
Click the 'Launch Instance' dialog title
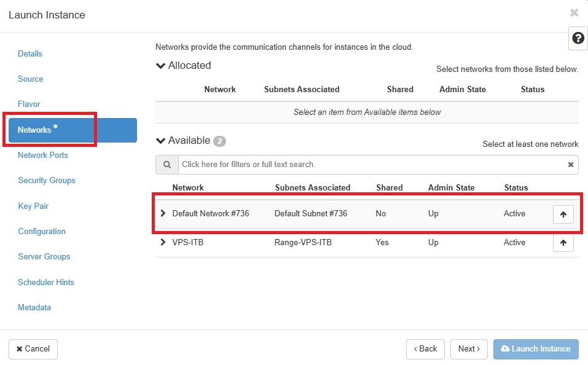47,15
